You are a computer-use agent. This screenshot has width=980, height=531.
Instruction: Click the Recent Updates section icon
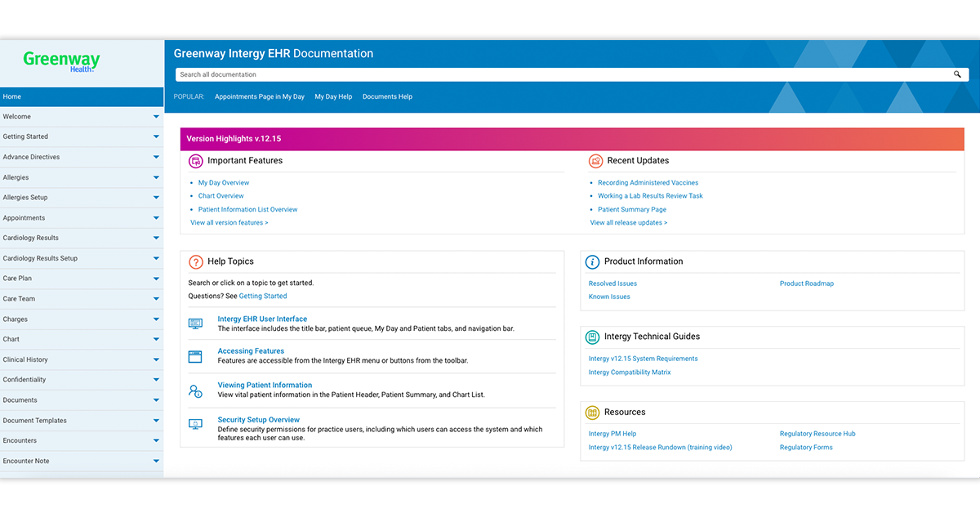595,161
